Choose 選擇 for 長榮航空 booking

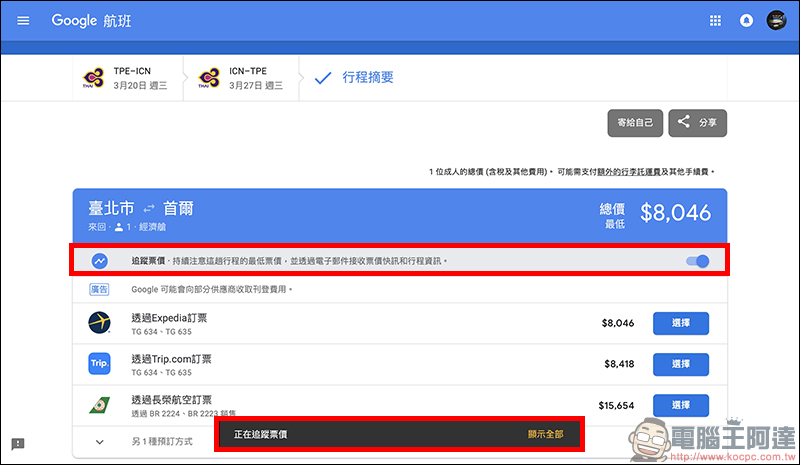681,405
